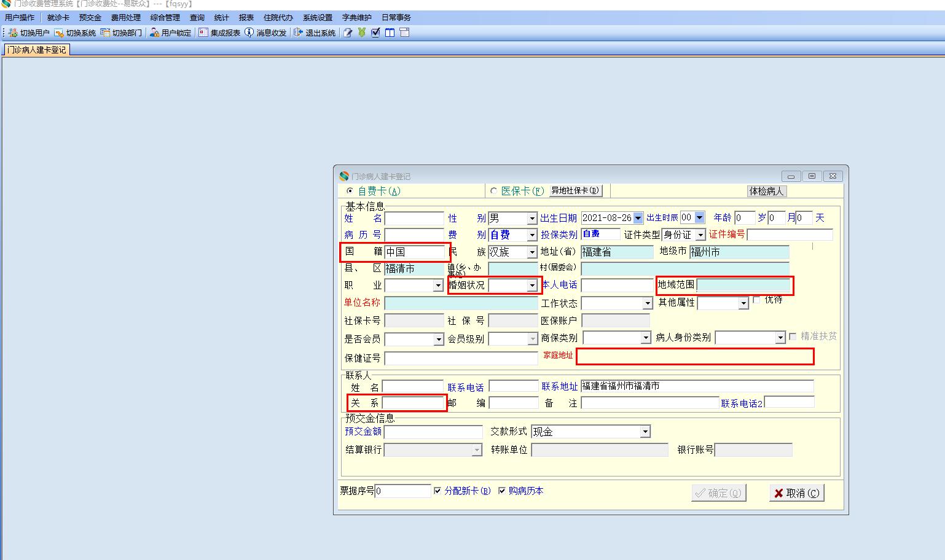Screen dimensions: 945x560
Task: Open the 查询 menu
Action: point(197,18)
